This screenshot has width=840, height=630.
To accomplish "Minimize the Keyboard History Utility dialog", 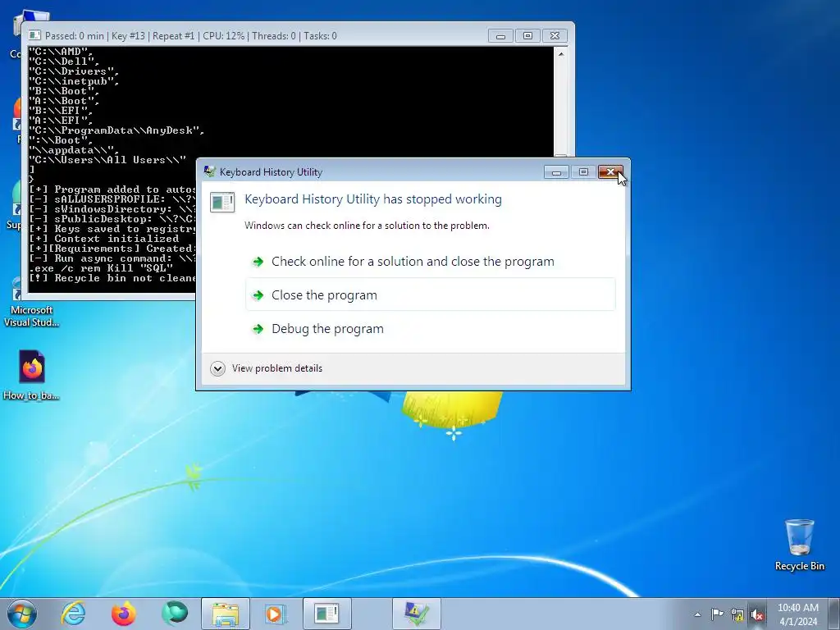I will click(556, 172).
